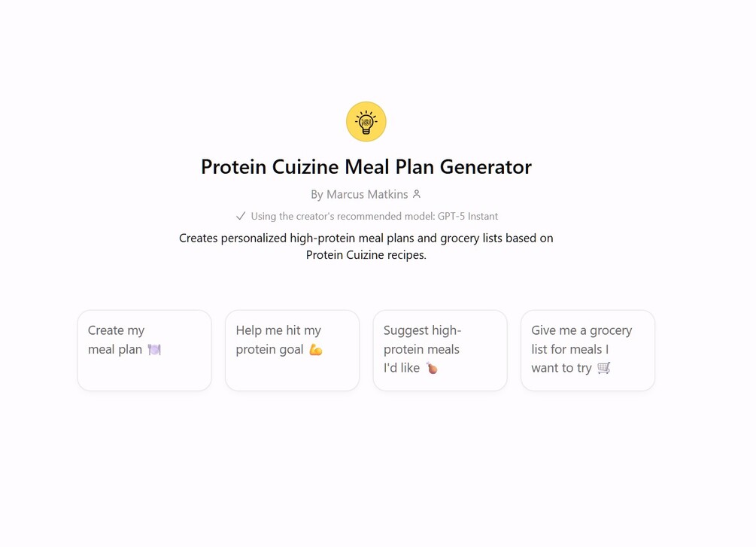Image resolution: width=756 pixels, height=547 pixels.
Task: Click the flexed bicep emoji icon
Action: tap(316, 350)
